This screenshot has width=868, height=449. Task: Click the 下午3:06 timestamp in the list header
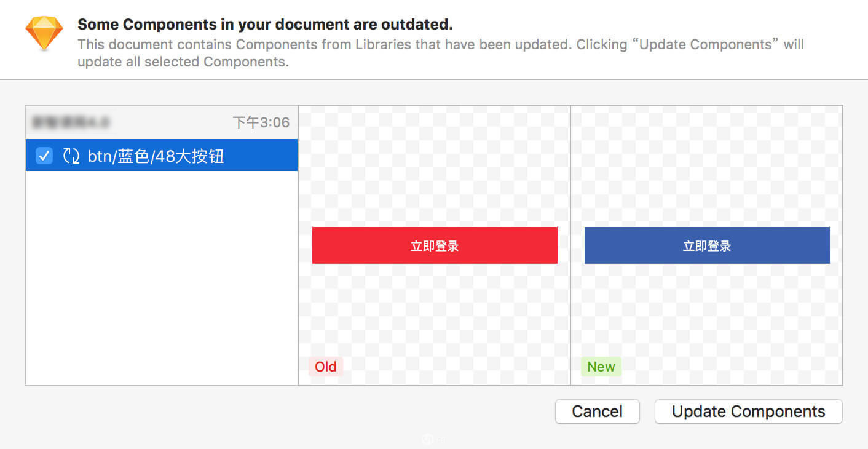pos(261,122)
